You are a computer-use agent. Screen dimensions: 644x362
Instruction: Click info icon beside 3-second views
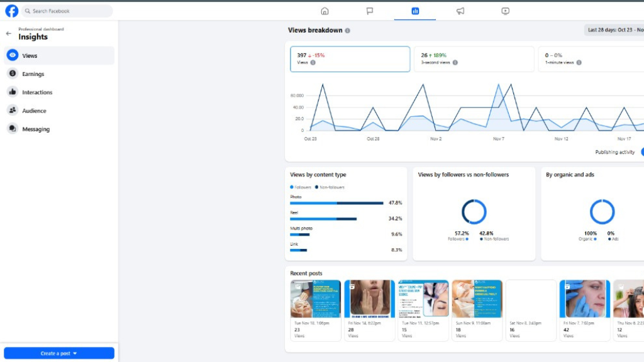[455, 63]
